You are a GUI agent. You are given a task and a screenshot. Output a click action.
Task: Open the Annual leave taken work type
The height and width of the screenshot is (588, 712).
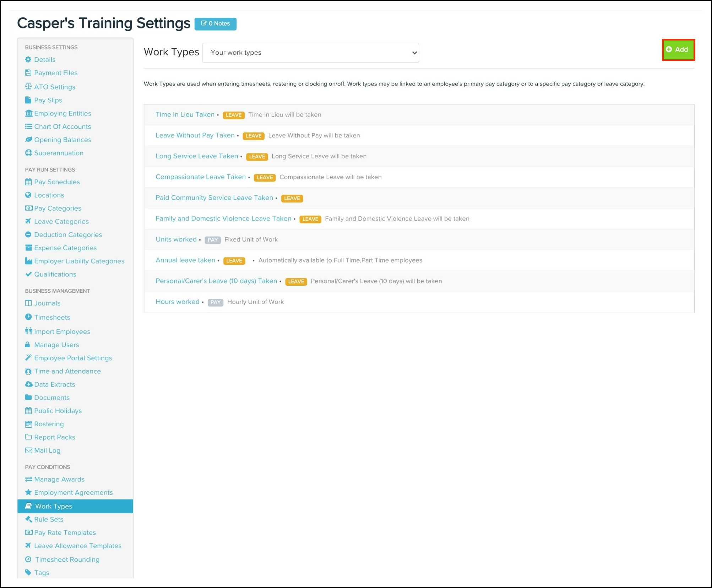pos(185,260)
